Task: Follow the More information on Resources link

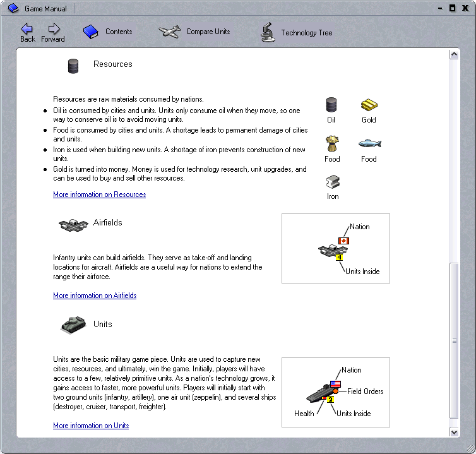Action: pos(99,194)
